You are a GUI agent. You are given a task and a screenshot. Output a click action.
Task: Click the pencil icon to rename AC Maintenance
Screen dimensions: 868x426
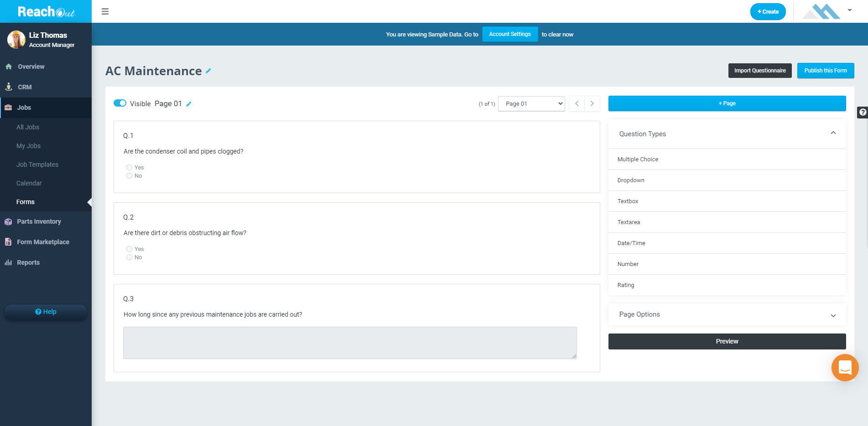(x=208, y=71)
